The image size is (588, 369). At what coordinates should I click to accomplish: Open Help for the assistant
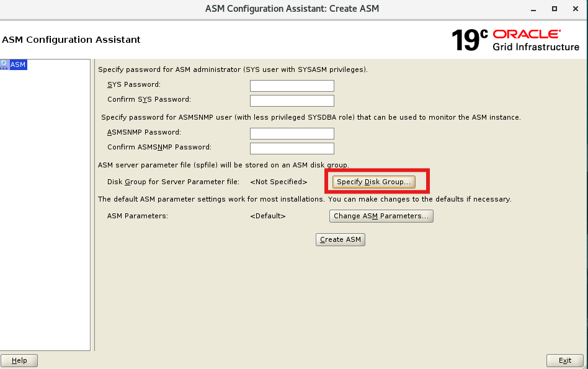pos(19,360)
